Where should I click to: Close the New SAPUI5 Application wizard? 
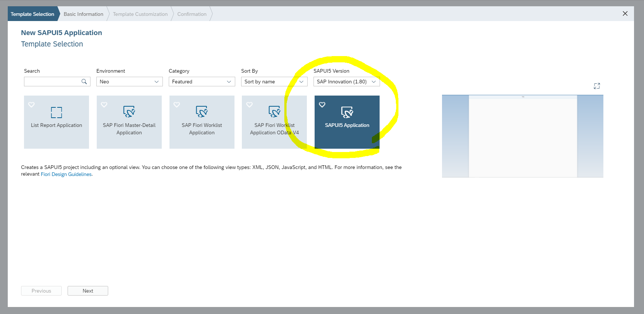(x=625, y=14)
